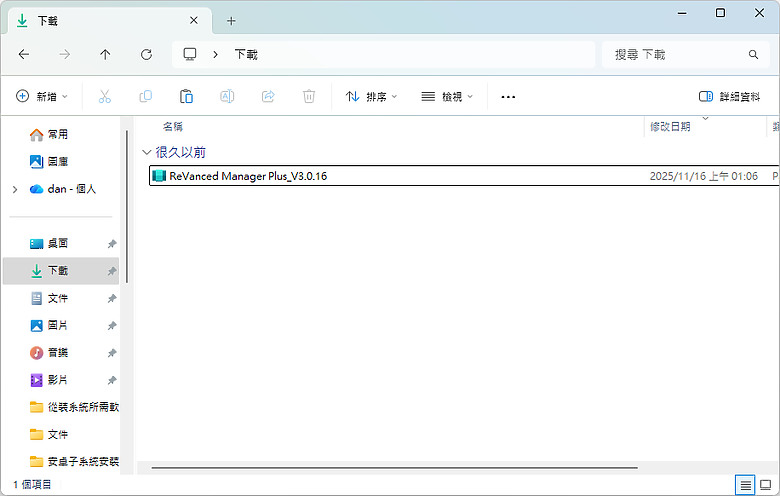This screenshot has height=496, width=780.
Task: Go forward with the right arrow
Action: pyautogui.click(x=65, y=54)
